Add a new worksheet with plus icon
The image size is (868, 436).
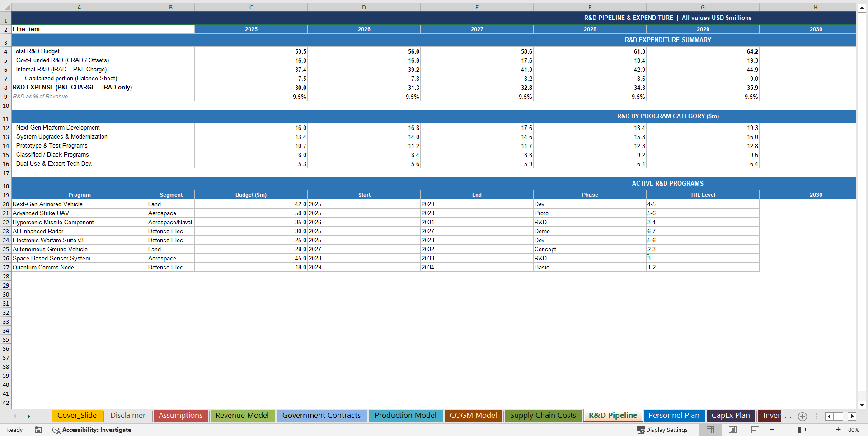point(803,417)
